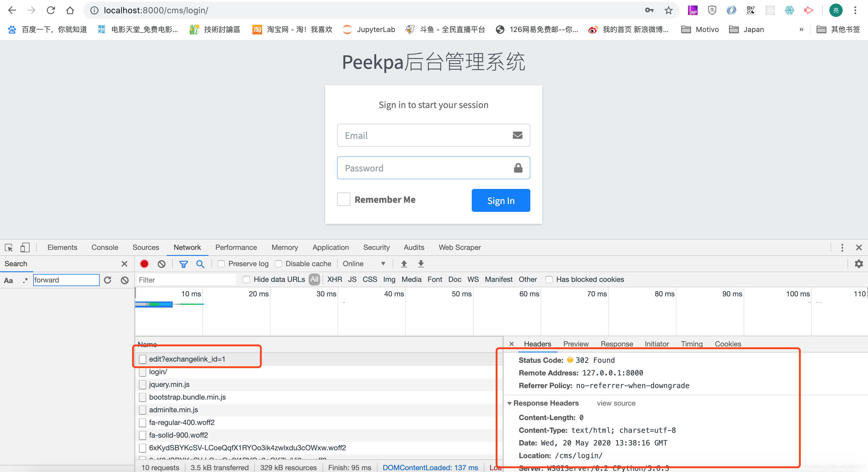Open DevTools network settings gear
The height and width of the screenshot is (472, 868).
tap(859, 263)
